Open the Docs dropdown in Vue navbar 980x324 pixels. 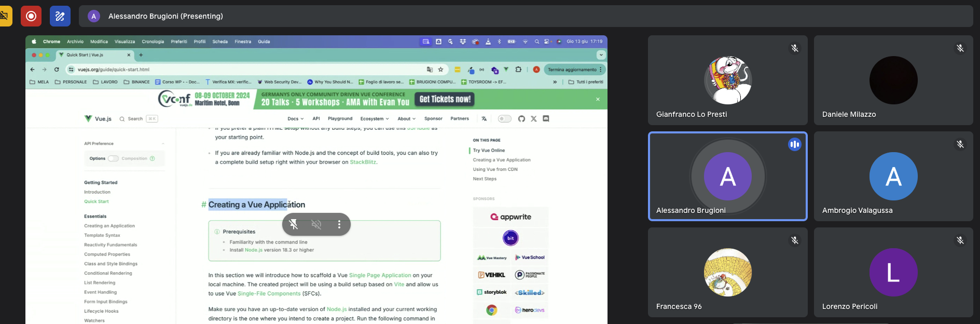coord(295,119)
